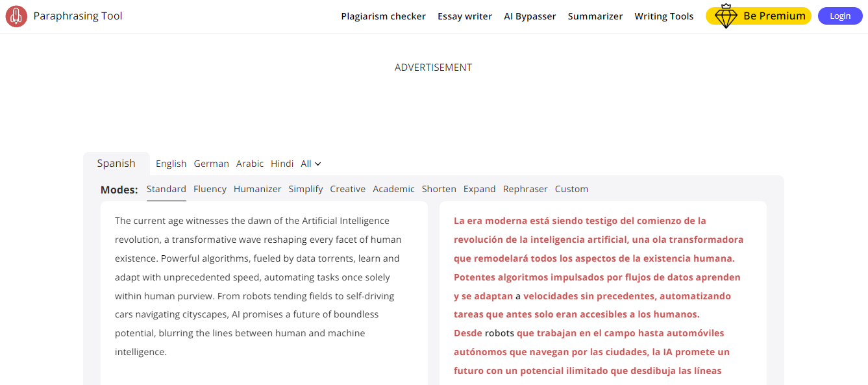Image resolution: width=868 pixels, height=385 pixels.
Task: Expand the All languages dropdown
Action: (x=311, y=164)
